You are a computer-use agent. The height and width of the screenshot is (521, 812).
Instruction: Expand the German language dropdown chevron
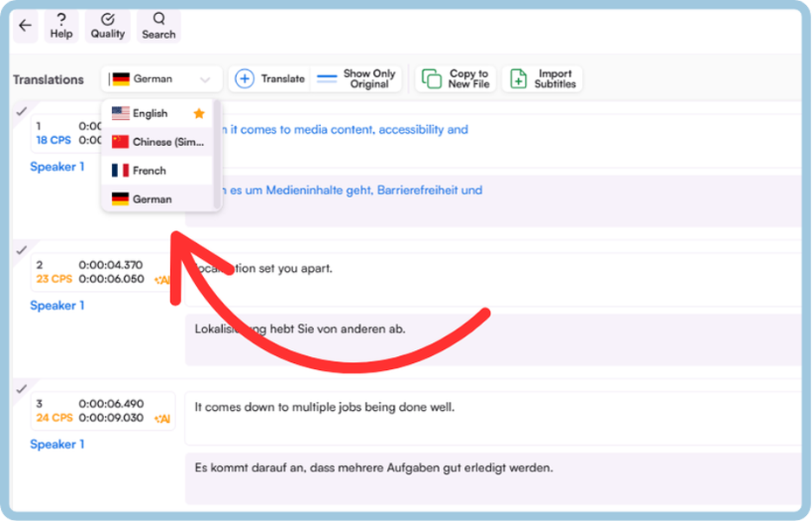pos(205,80)
